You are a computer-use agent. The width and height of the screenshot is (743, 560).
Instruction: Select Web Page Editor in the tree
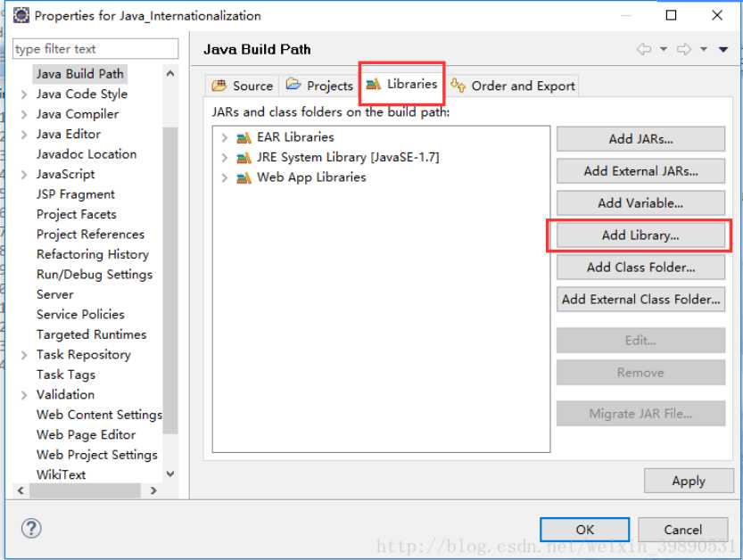pos(86,435)
